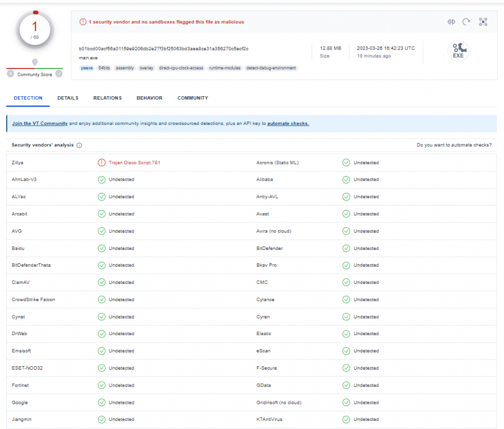
Task: Click the community score upvote check icon
Action: pyautogui.click(x=59, y=74)
